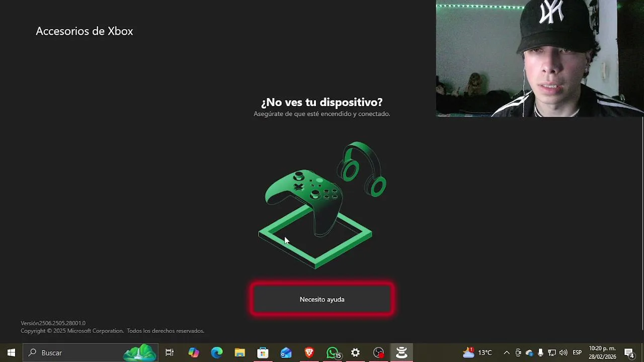The height and width of the screenshot is (362, 644).
Task: Expand hidden system tray icons chevron
Action: [x=507, y=352]
